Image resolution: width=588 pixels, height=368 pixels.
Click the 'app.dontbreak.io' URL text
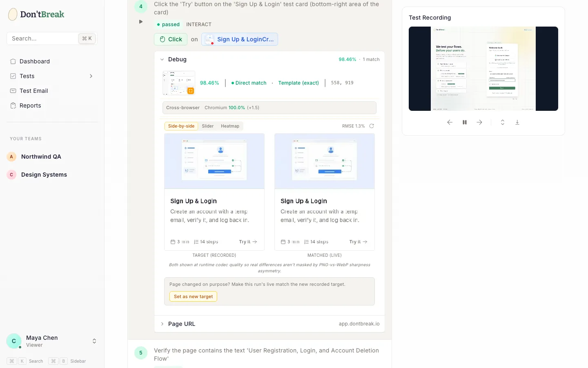point(359,324)
